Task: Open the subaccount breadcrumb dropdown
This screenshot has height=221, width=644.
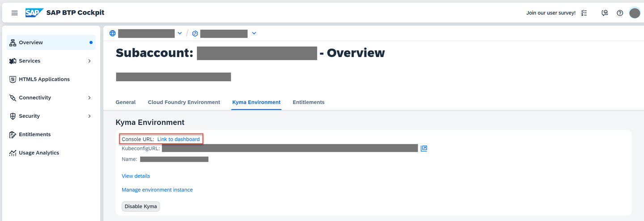Action: [x=254, y=33]
